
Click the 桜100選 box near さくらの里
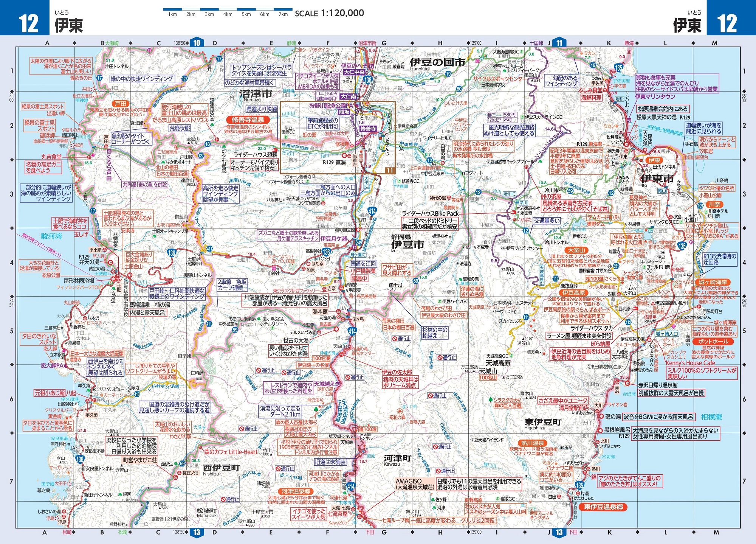point(595,278)
